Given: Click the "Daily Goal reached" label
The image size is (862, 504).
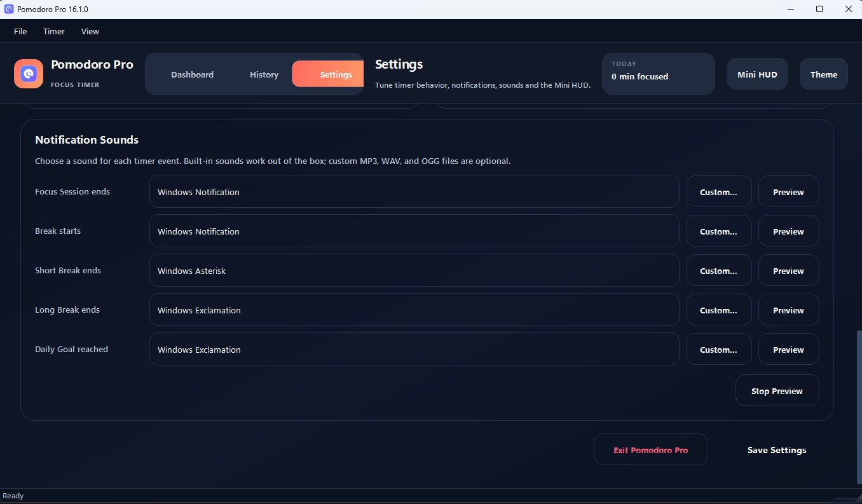Looking at the screenshot, I should (x=71, y=350).
